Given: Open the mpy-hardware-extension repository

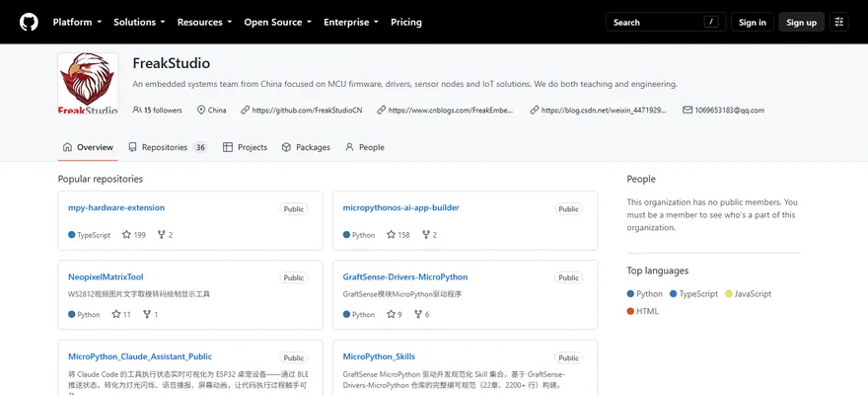Looking at the screenshot, I should tap(116, 207).
